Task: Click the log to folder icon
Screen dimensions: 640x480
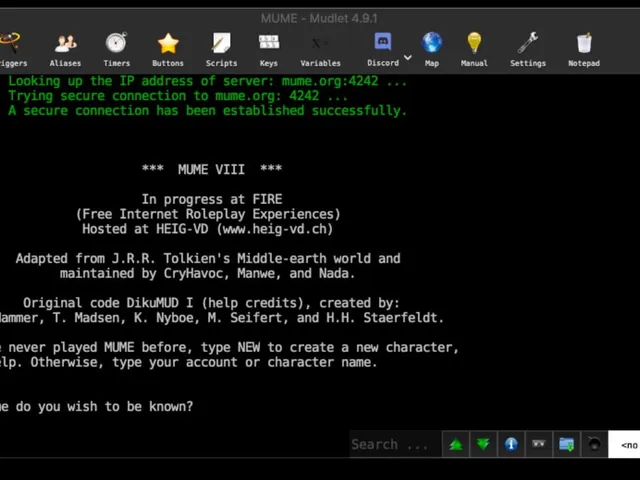Action: point(567,444)
